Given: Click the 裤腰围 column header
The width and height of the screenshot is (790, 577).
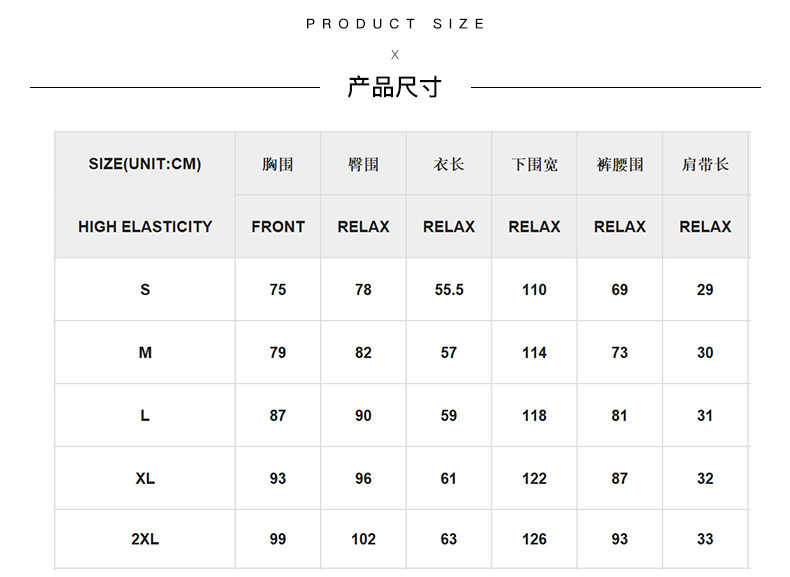Looking at the screenshot, I should pyautogui.click(x=620, y=164).
